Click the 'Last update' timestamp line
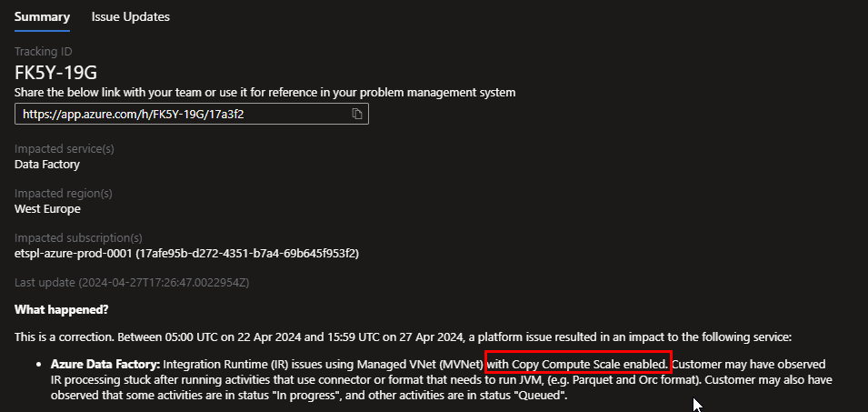868x412 pixels. click(x=132, y=283)
